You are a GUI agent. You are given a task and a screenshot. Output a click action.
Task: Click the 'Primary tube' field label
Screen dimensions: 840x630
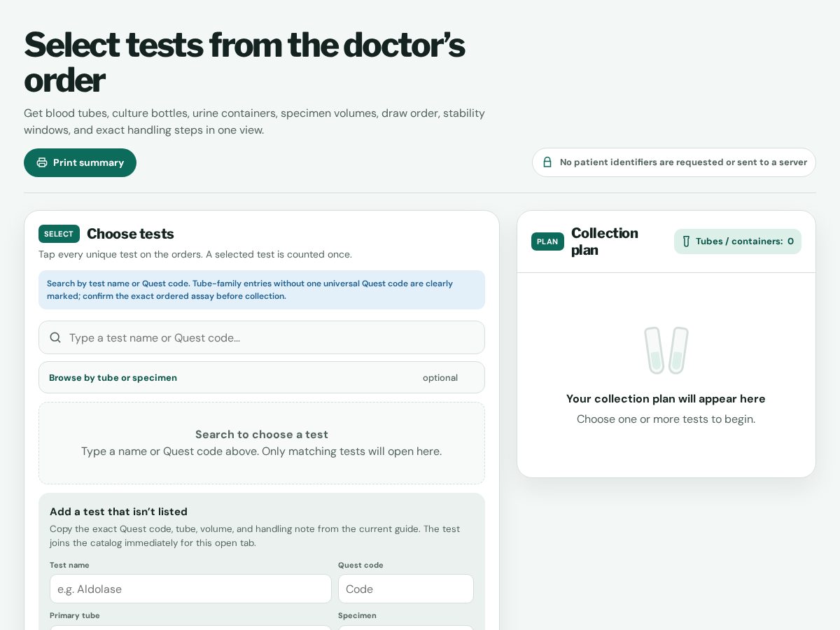[x=75, y=615]
